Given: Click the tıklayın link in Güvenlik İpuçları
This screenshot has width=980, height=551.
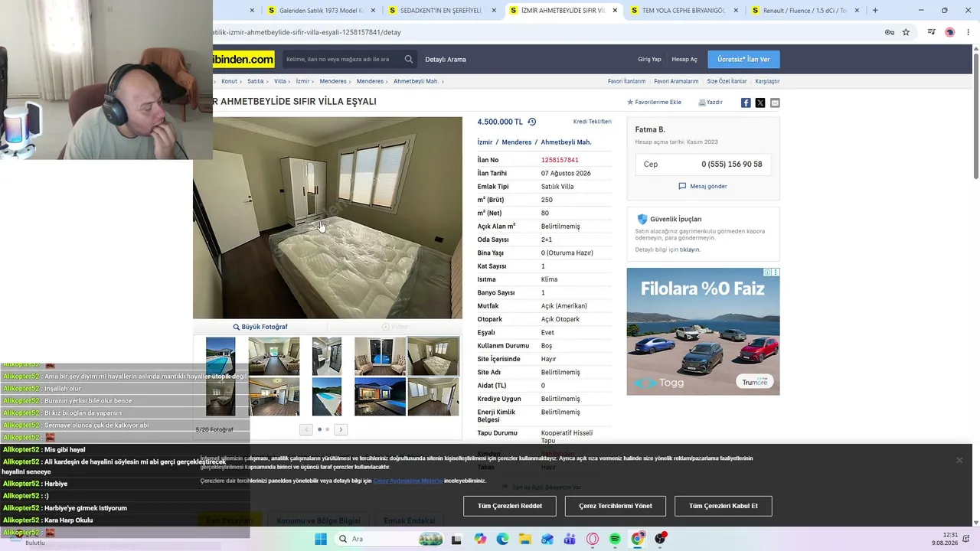Looking at the screenshot, I should [690, 249].
